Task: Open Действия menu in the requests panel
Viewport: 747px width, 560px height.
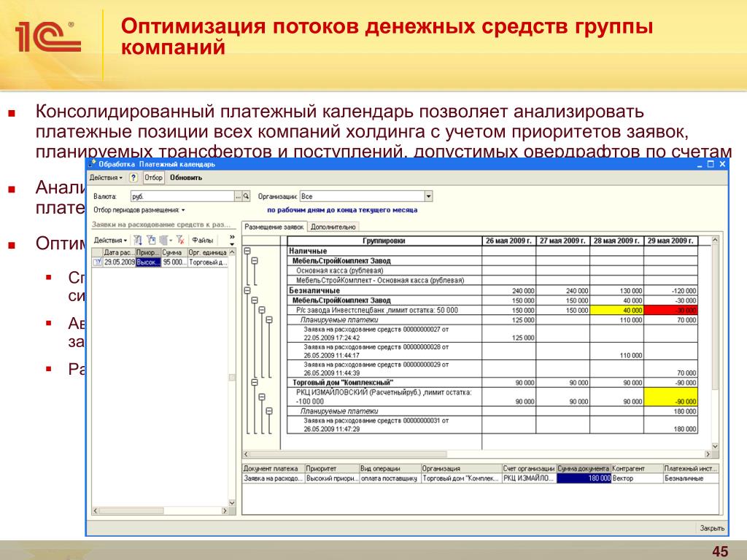Action: point(110,240)
